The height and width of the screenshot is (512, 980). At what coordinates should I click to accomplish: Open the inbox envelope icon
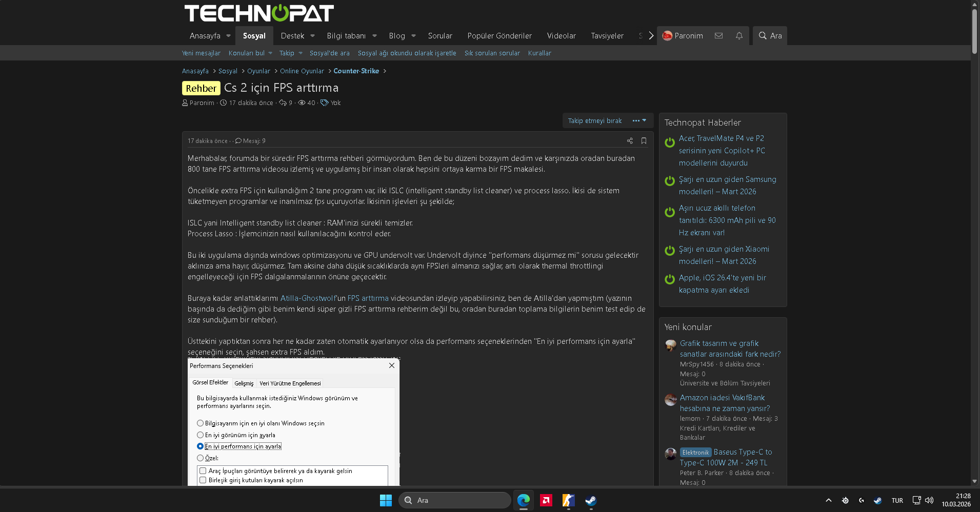(x=718, y=36)
